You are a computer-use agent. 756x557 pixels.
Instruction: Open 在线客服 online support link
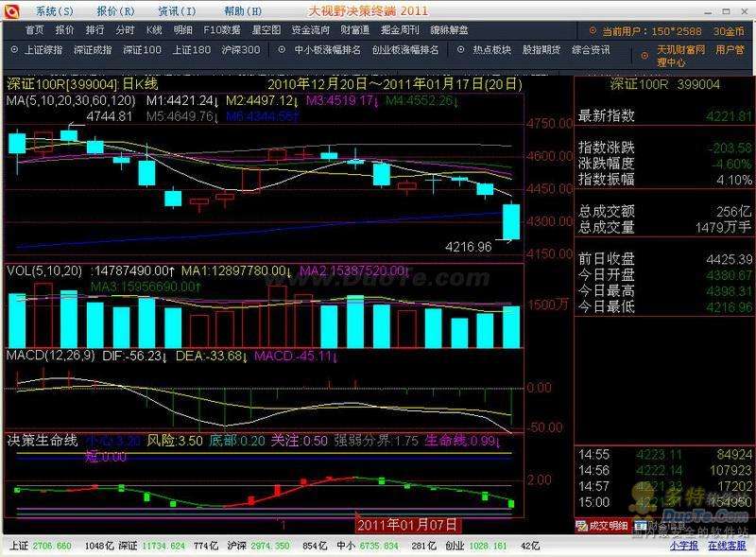tap(727, 546)
